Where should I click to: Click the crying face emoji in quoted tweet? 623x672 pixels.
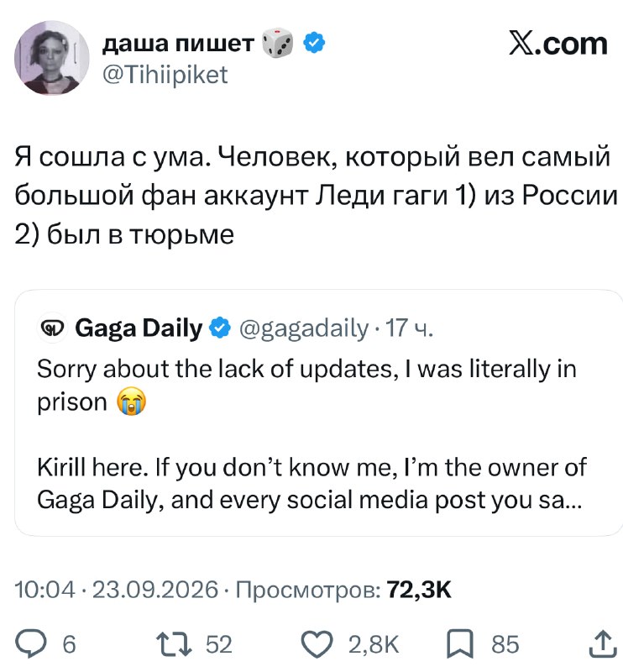(x=132, y=402)
